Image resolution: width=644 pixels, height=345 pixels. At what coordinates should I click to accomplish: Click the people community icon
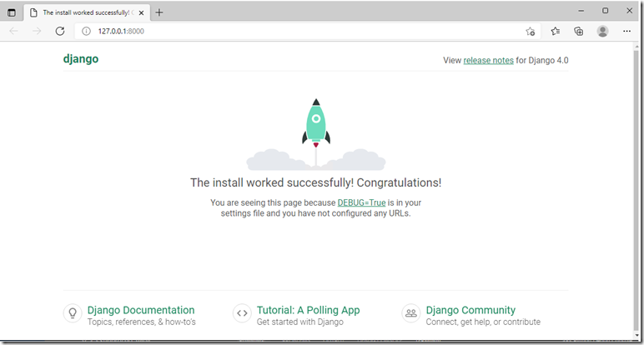pos(411,313)
